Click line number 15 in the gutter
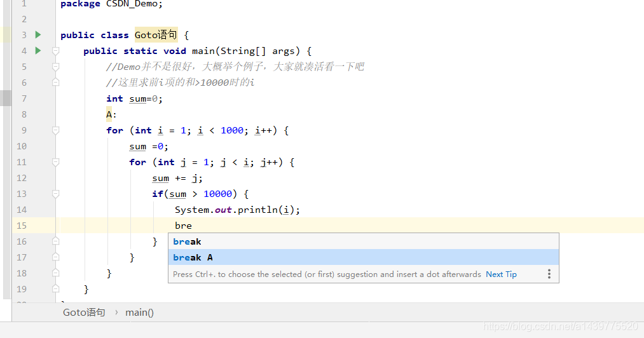The height and width of the screenshot is (338, 644). 22,226
